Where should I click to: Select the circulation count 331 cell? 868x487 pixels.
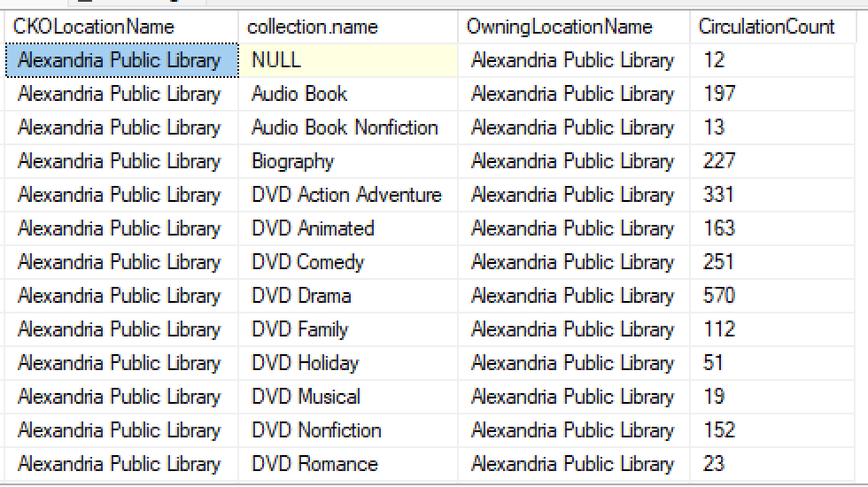(772, 196)
